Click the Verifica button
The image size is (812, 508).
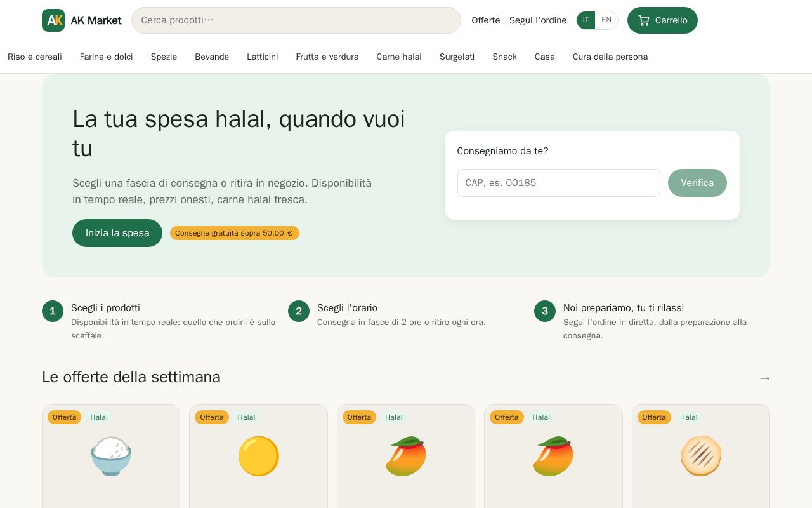[697, 183]
